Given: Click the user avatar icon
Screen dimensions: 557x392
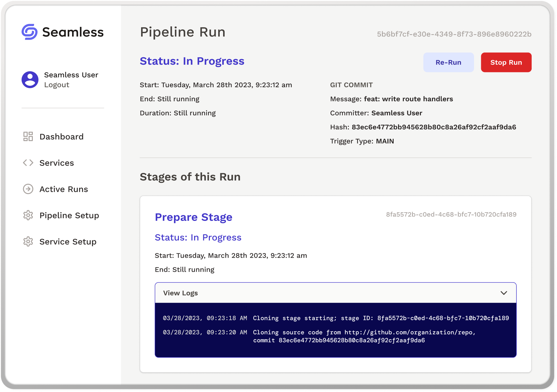Looking at the screenshot, I should (30, 80).
